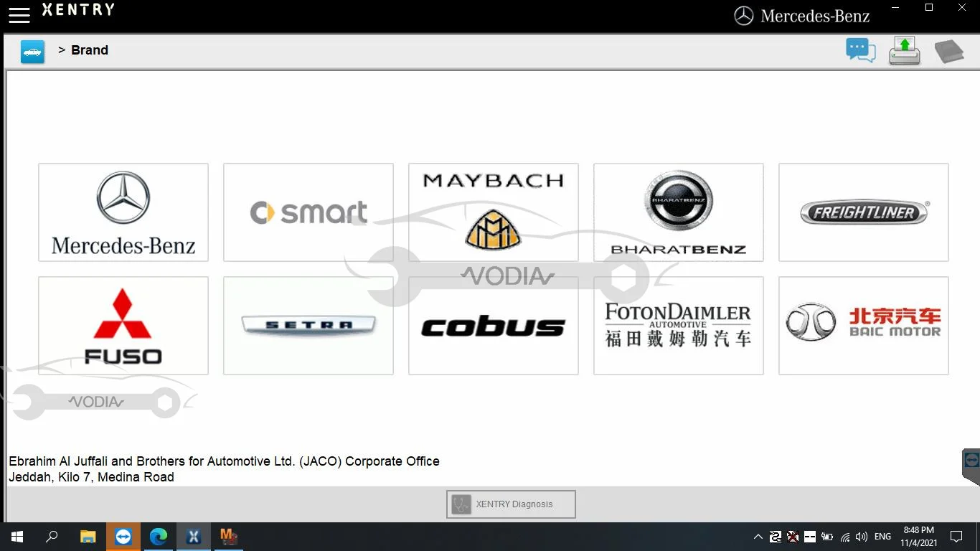Viewport: 980px width, 551px height.
Task: Minimize the XENTRY window
Action: pyautogui.click(x=895, y=8)
